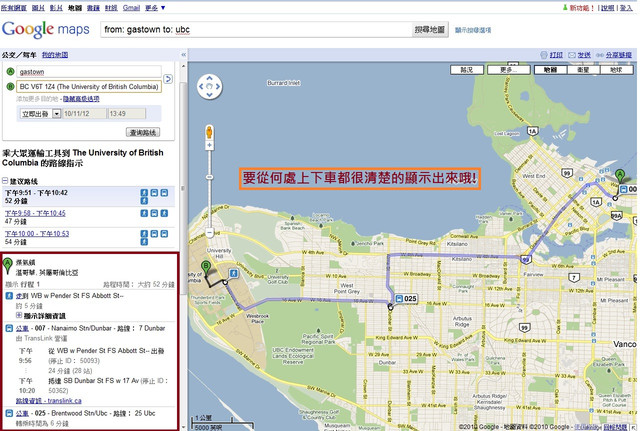Click the gastown start field
This screenshot has width=640, height=431.
coord(89,72)
